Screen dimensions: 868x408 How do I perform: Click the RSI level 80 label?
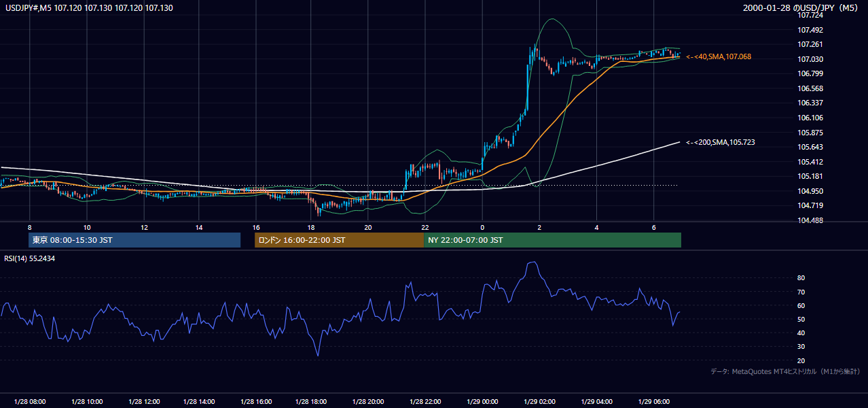pos(801,278)
